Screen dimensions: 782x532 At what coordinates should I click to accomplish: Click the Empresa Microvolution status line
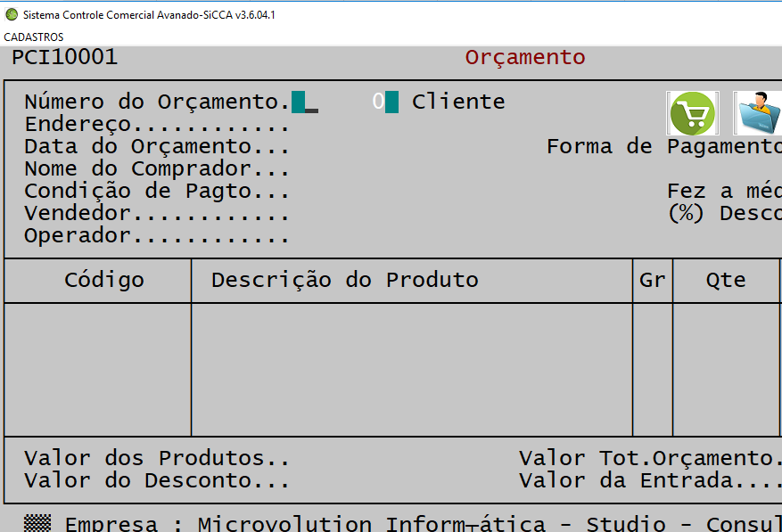pos(423,523)
